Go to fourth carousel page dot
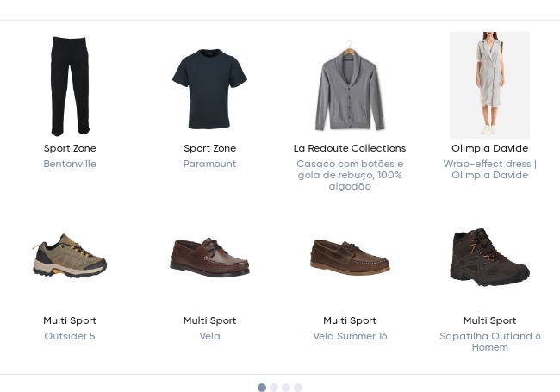This screenshot has height=392, width=560. [x=298, y=388]
